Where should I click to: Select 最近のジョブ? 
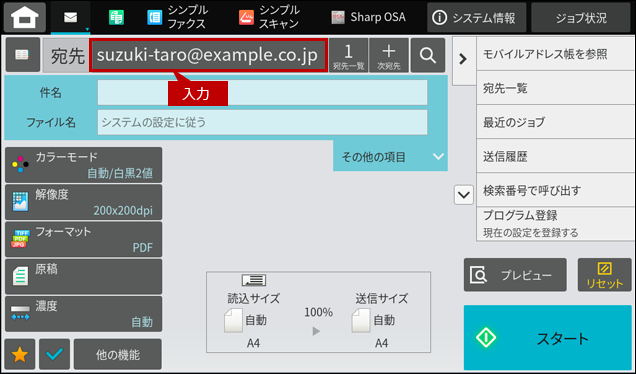click(x=556, y=122)
